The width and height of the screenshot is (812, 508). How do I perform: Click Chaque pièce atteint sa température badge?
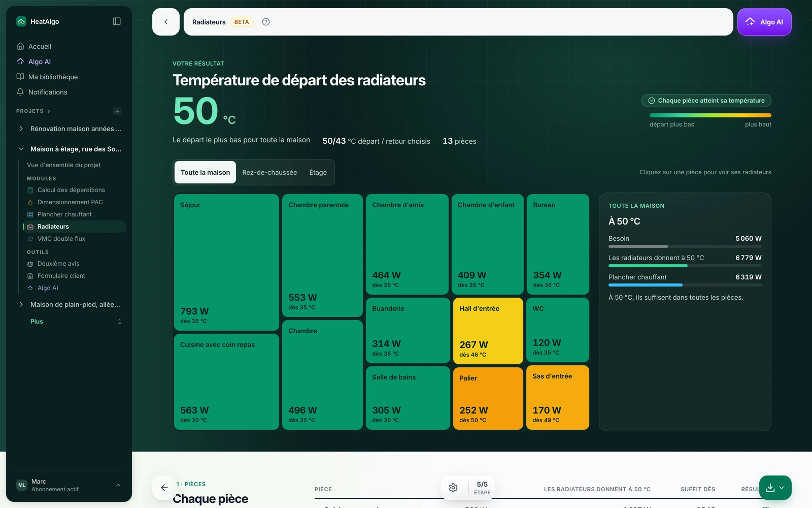click(706, 101)
